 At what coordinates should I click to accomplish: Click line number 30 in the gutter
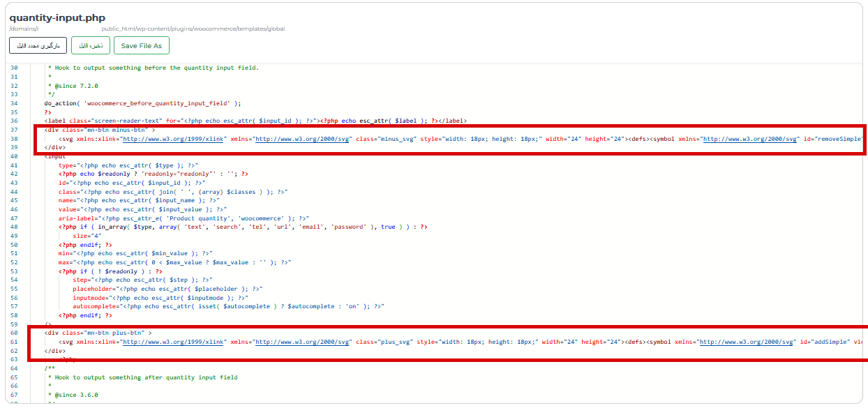point(14,68)
